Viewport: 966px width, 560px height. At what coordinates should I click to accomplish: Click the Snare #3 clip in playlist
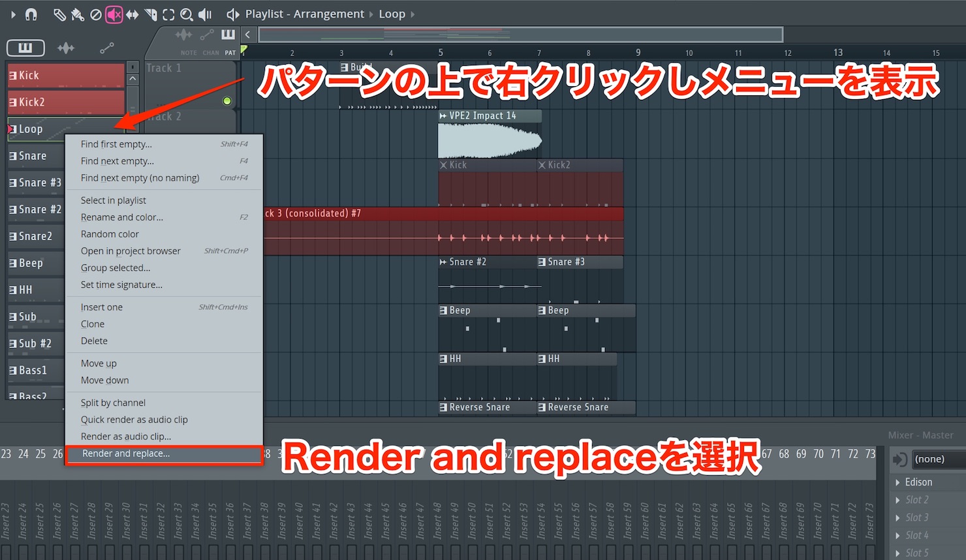coord(580,279)
